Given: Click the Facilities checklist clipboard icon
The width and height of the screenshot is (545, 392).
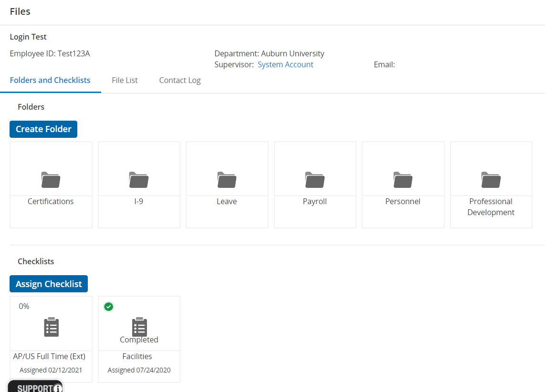Looking at the screenshot, I should tap(139, 326).
